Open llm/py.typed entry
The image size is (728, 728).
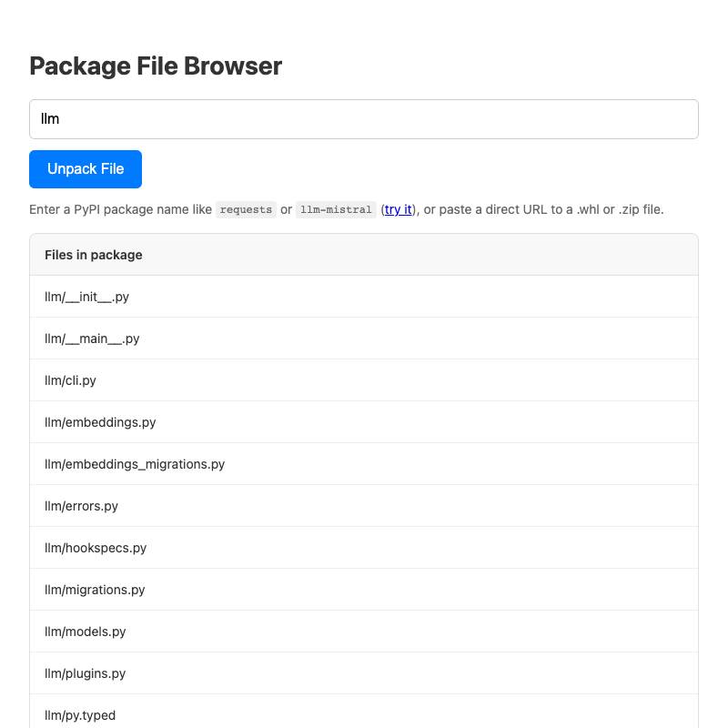[80, 715]
